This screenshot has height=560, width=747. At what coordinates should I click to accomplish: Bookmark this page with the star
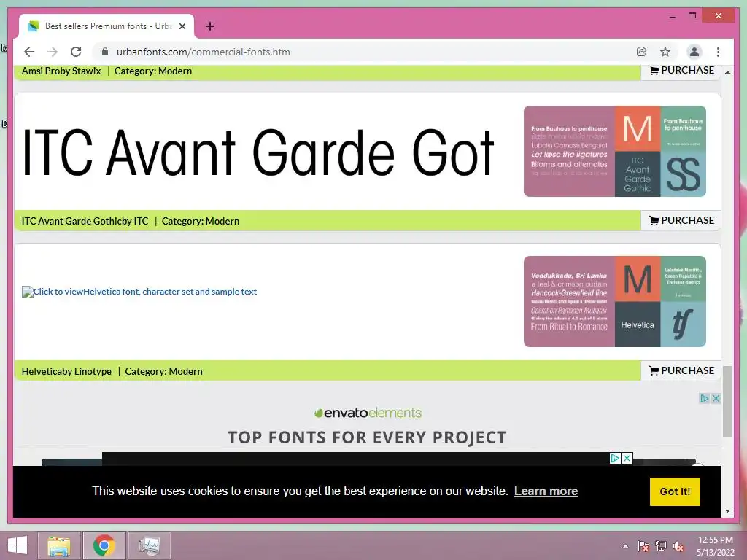(x=665, y=52)
